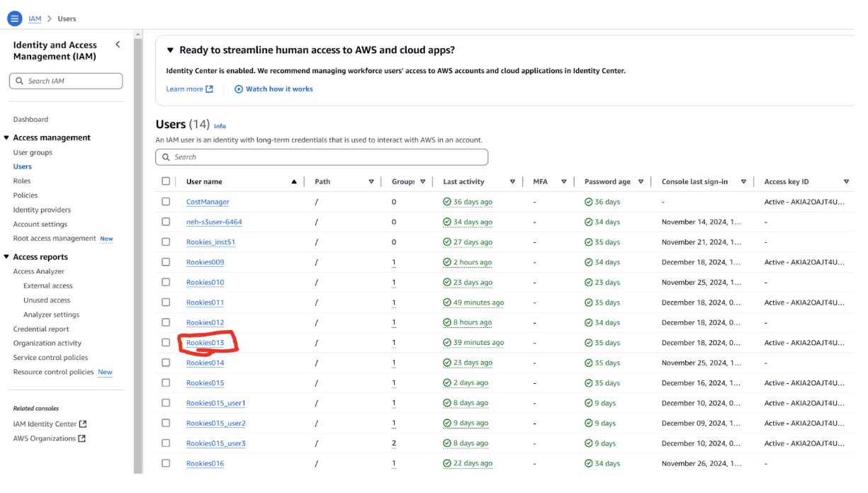Image resolution: width=868 pixels, height=493 pixels.
Task: Open Service control policies in sidebar
Action: pyautogui.click(x=50, y=358)
